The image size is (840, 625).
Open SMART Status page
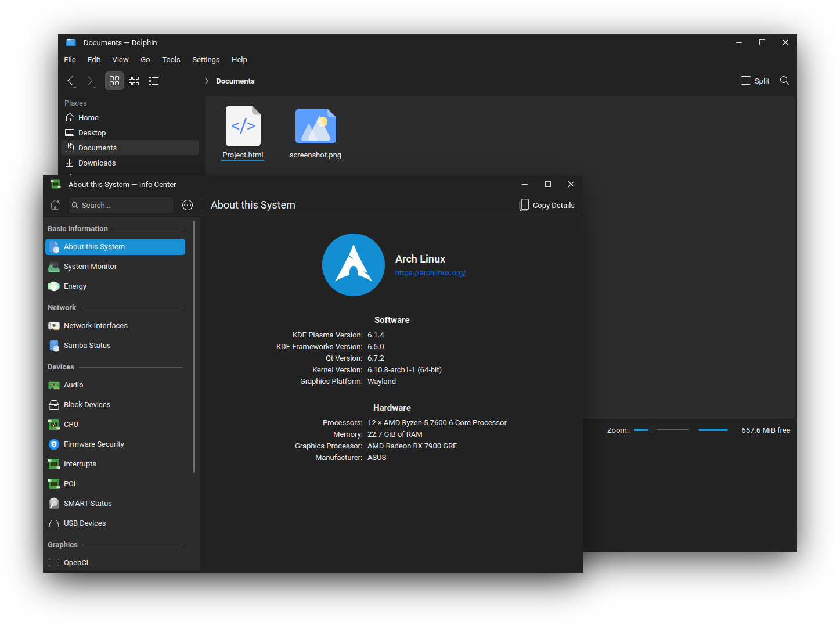point(88,504)
